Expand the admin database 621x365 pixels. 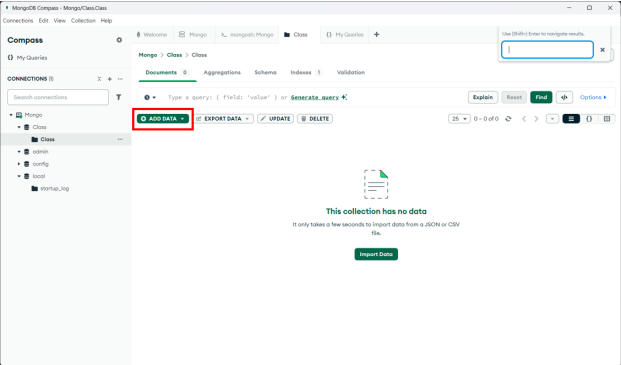coord(19,152)
